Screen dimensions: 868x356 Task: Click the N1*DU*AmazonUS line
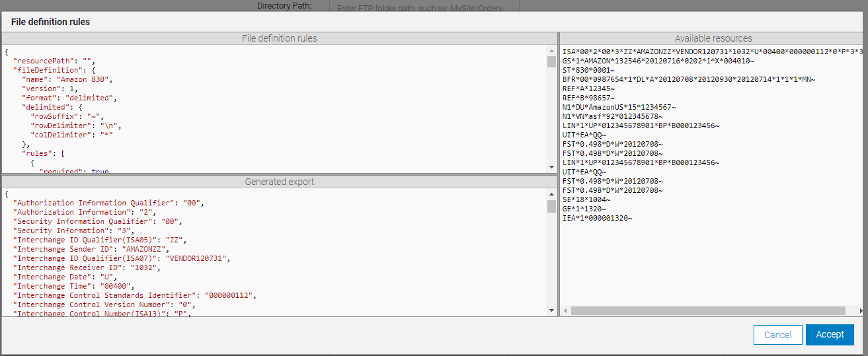[x=619, y=107]
